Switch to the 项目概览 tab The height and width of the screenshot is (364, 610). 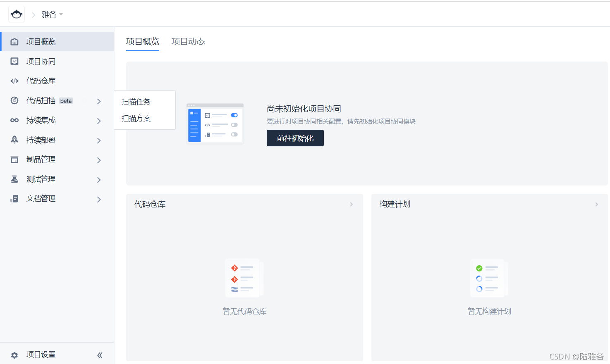pyautogui.click(x=143, y=41)
